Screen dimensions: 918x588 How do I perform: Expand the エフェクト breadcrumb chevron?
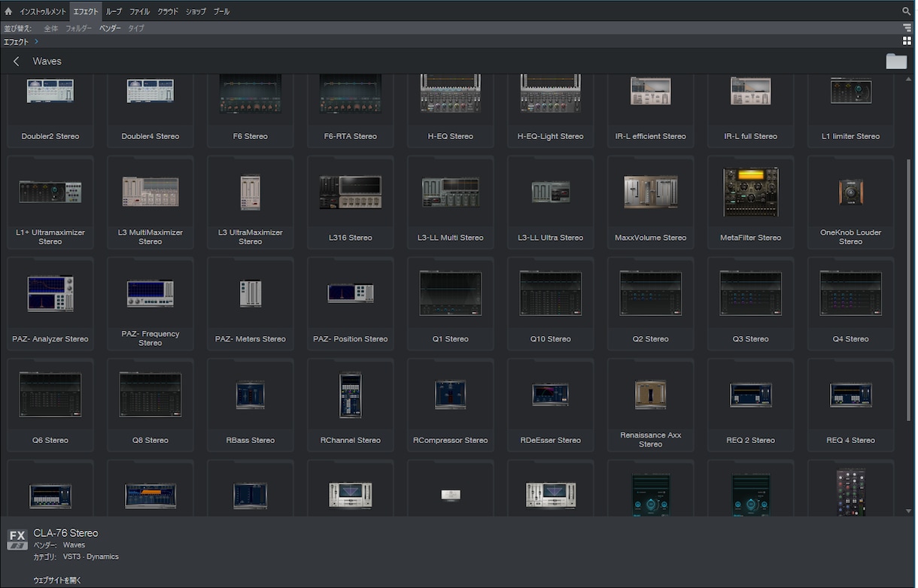[x=36, y=41]
